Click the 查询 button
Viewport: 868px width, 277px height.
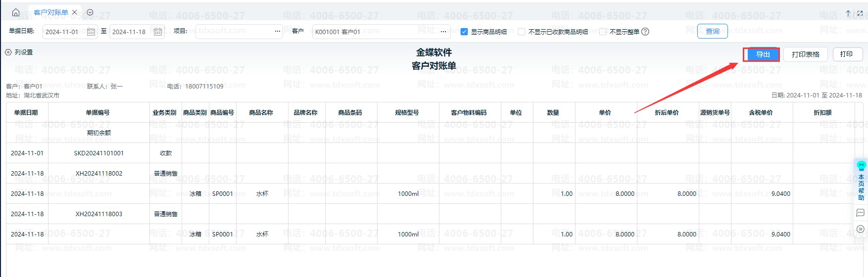712,31
